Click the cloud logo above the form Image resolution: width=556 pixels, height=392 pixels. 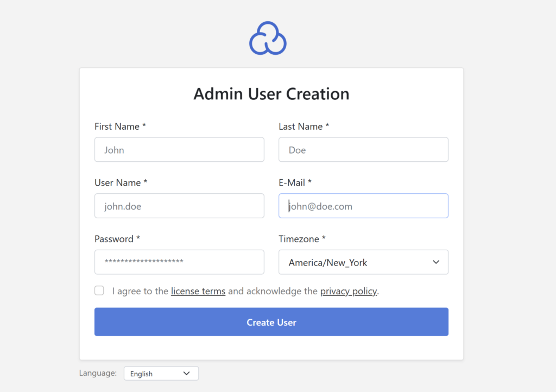(268, 37)
